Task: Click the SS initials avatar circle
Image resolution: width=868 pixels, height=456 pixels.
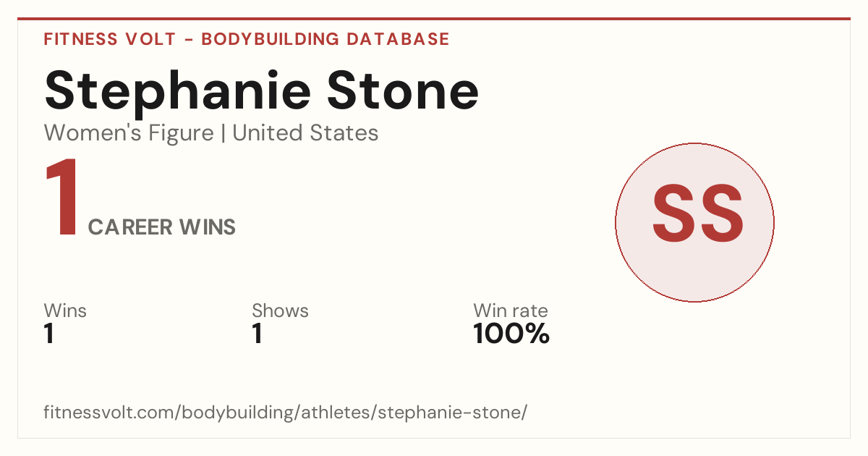Action: pyautogui.click(x=694, y=222)
